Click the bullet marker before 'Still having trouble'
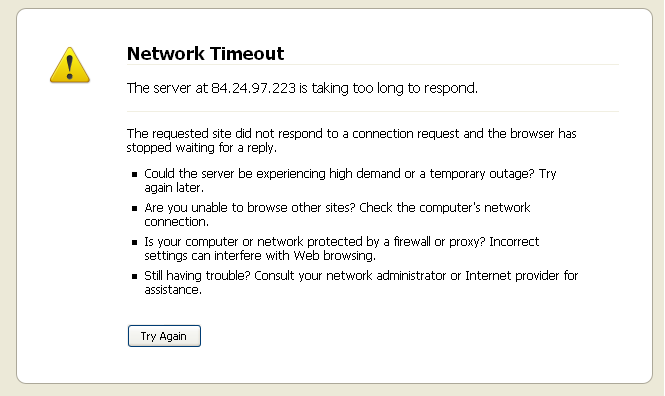Screen dimensions: 665x396 [134, 276]
